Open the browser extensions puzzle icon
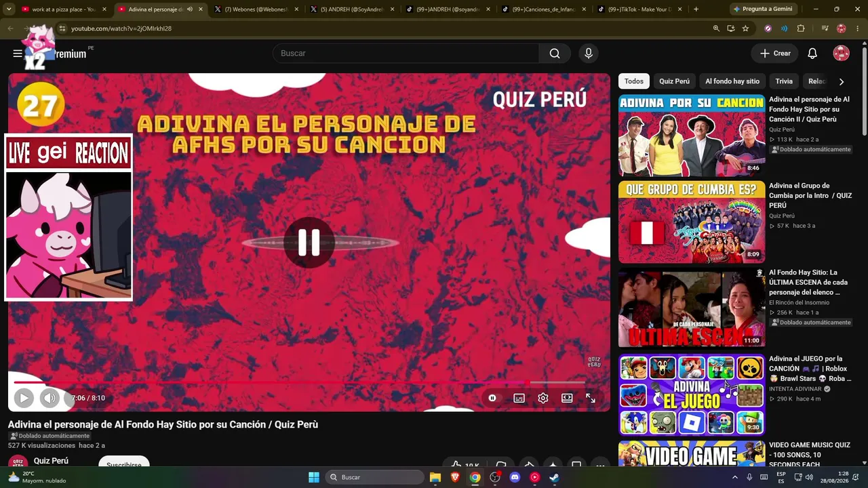This screenshot has width=868, height=488. pyautogui.click(x=801, y=28)
